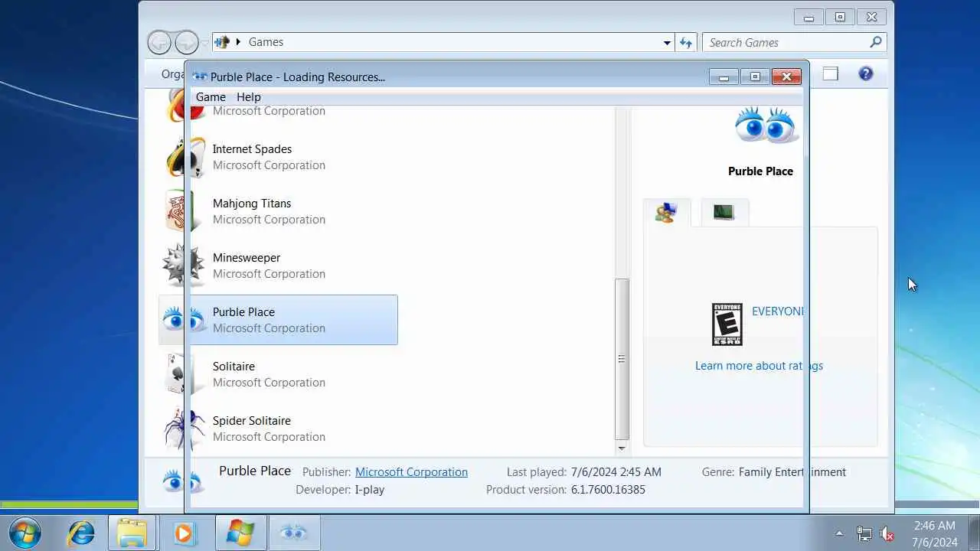Click the search magnifier icon
Image resolution: width=980 pixels, height=551 pixels.
point(876,42)
